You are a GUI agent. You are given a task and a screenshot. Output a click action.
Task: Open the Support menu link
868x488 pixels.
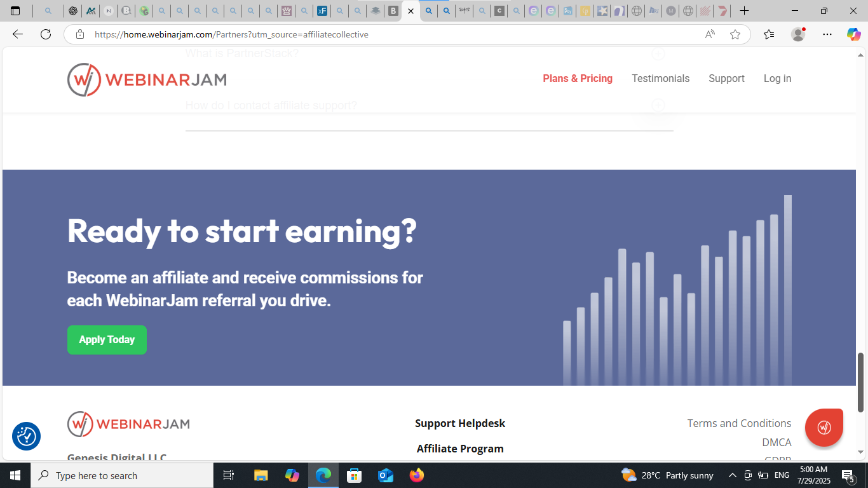(726, 78)
